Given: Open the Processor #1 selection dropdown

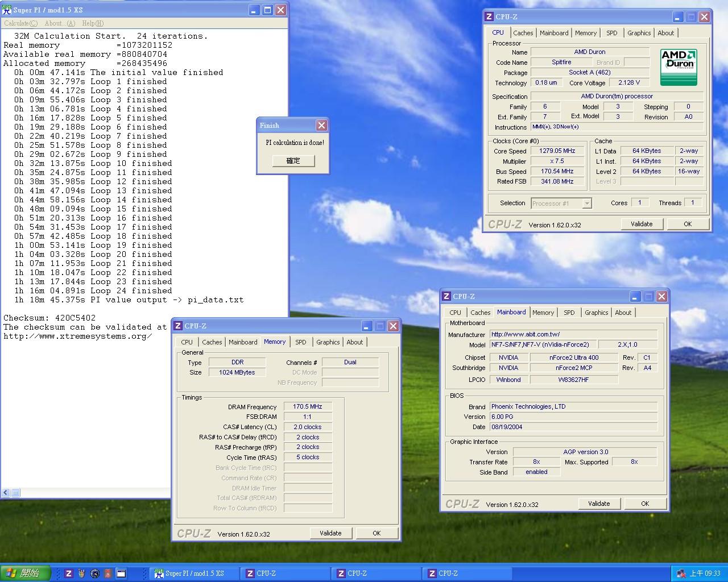Looking at the screenshot, I should click(x=561, y=203).
